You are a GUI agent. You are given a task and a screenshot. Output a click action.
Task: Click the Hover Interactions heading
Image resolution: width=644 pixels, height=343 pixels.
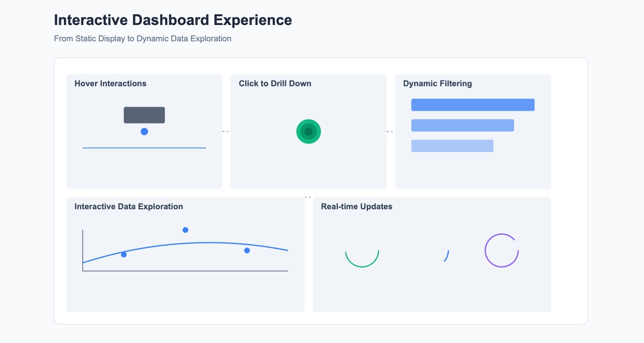pyautogui.click(x=110, y=83)
